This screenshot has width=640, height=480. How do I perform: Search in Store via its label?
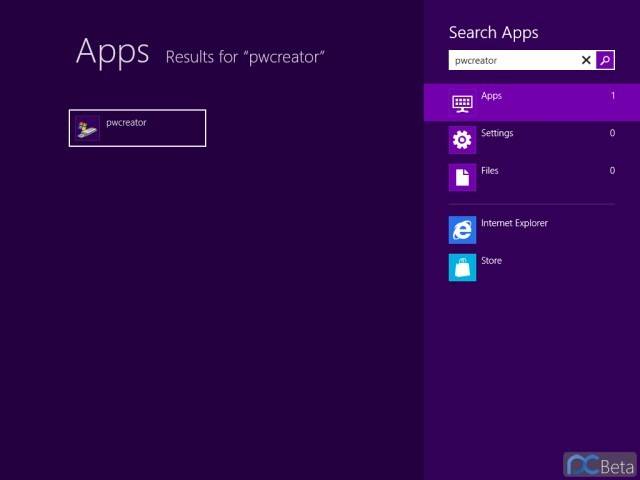click(491, 261)
